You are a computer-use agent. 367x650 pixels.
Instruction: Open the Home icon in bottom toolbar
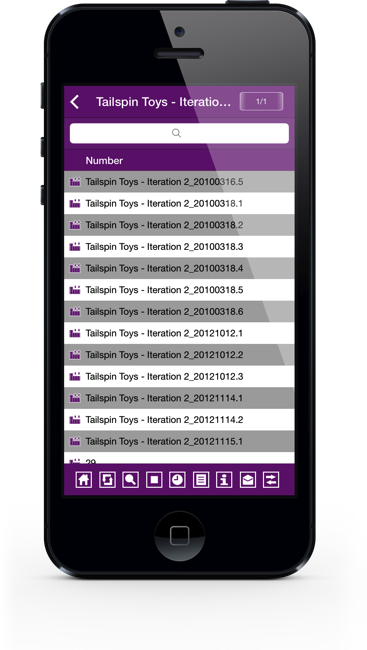(84, 480)
